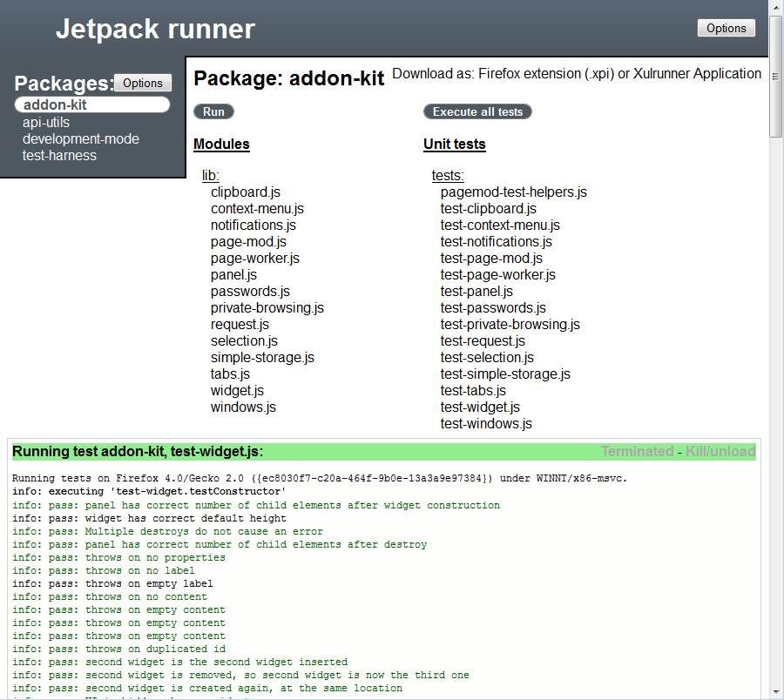Screen dimensions: 784x700
Task: Run the test-passwords.js unit test
Action: 493,307
